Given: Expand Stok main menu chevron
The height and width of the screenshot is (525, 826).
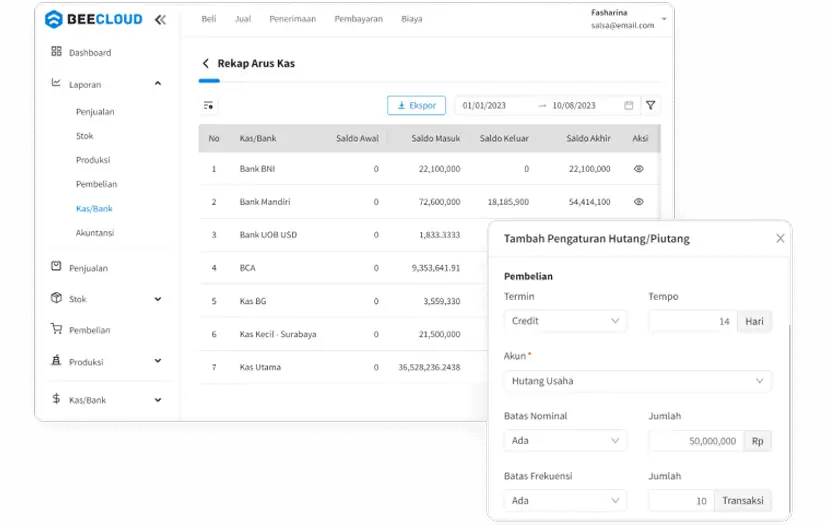Looking at the screenshot, I should tap(158, 299).
